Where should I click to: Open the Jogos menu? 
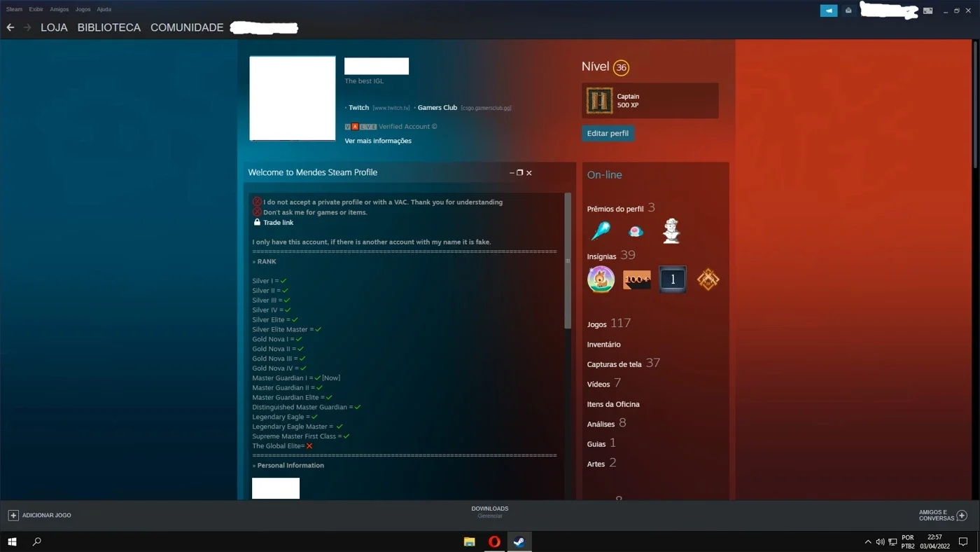pyautogui.click(x=83, y=9)
